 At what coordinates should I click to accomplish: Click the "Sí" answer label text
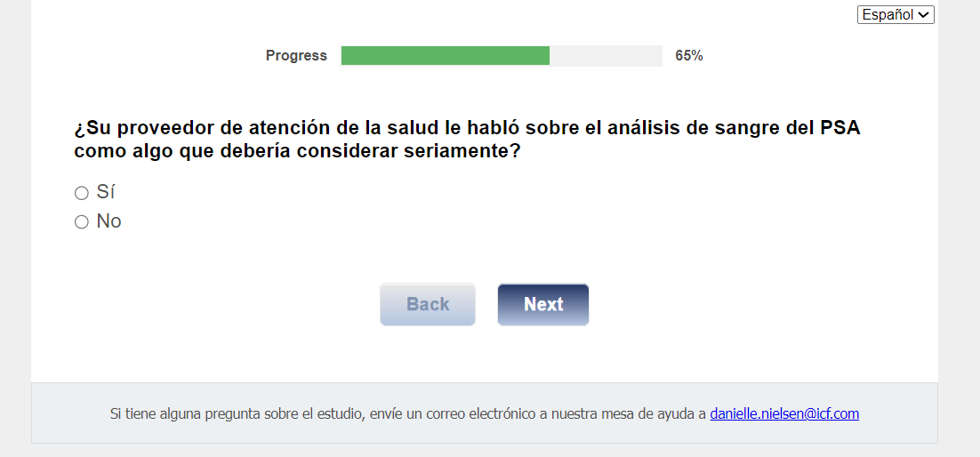[x=106, y=193]
